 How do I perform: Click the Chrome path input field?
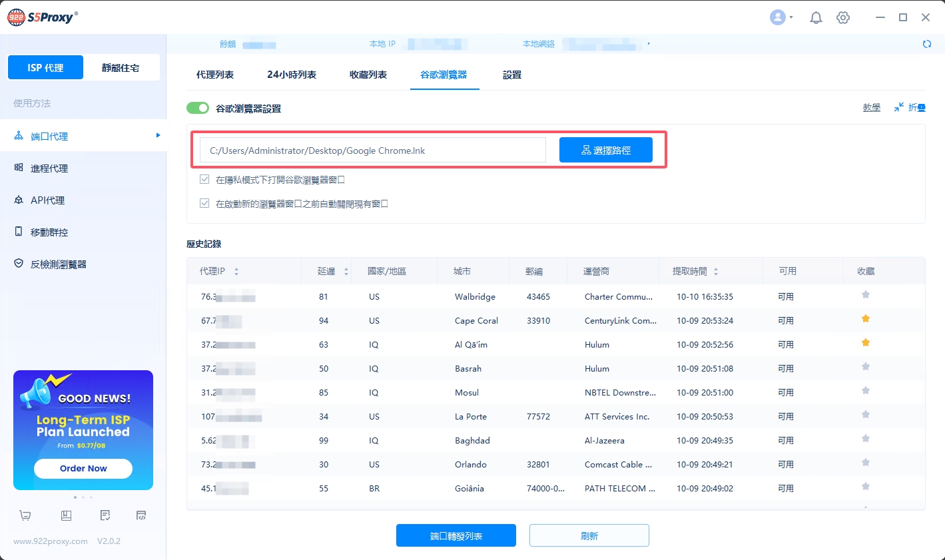pos(372,150)
